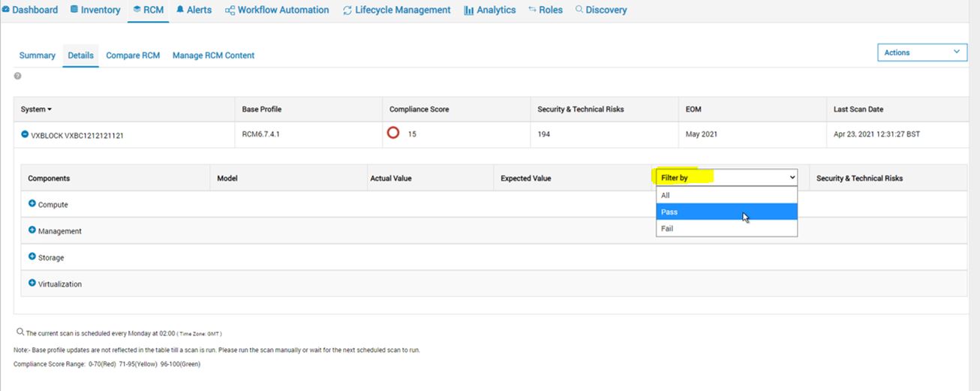Open the Manage RCM Content tab
Screen dimensions: 980x391
(213, 56)
